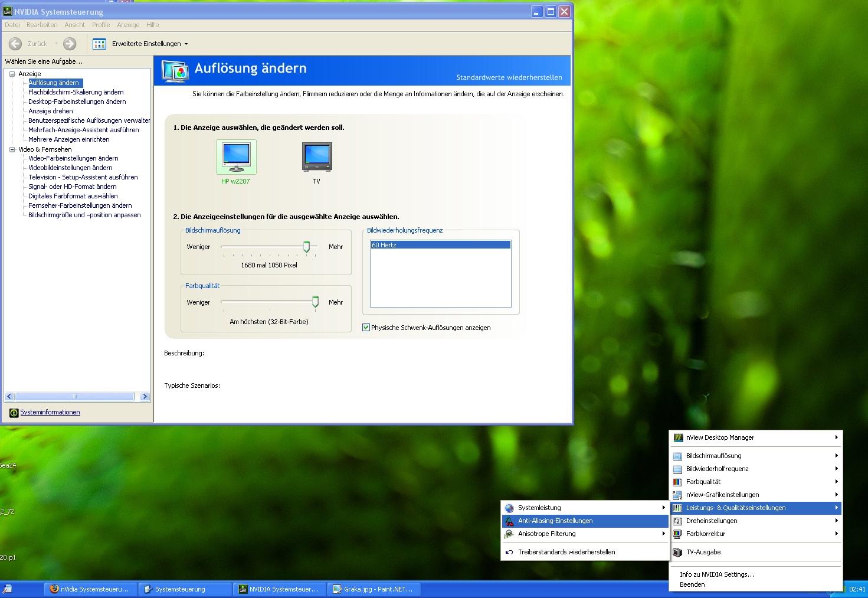Open the TV-Ausgabe menu entry
The width and height of the screenshot is (868, 598).
[703, 552]
